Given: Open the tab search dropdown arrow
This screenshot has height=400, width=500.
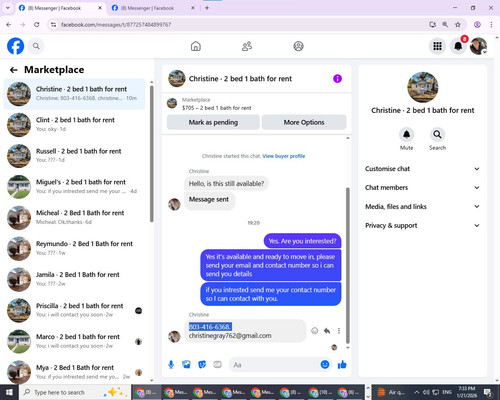Looking at the screenshot, I should click(7, 8).
